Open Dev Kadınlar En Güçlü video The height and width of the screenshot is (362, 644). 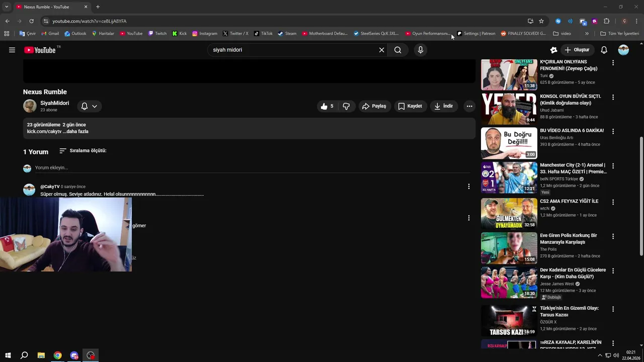pyautogui.click(x=573, y=273)
